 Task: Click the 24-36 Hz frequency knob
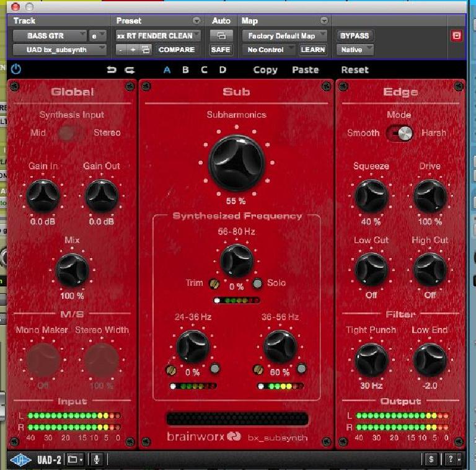click(193, 347)
